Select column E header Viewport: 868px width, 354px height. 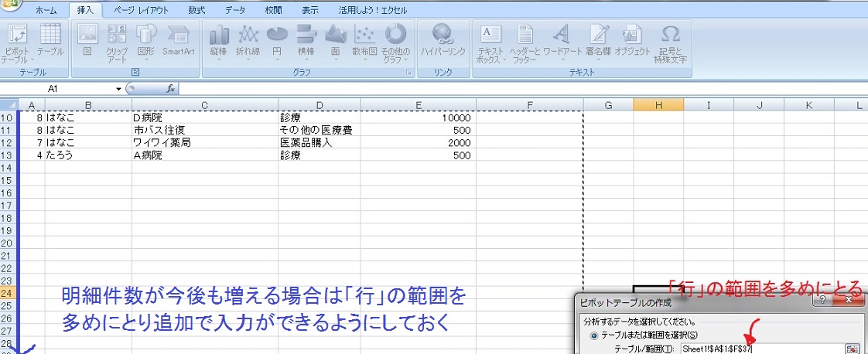tap(418, 105)
